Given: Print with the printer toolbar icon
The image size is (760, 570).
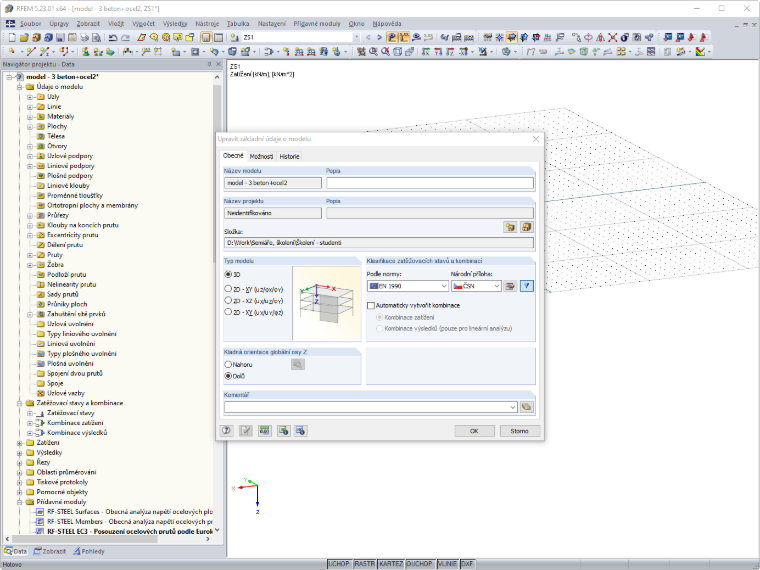Looking at the screenshot, I should (x=84, y=37).
